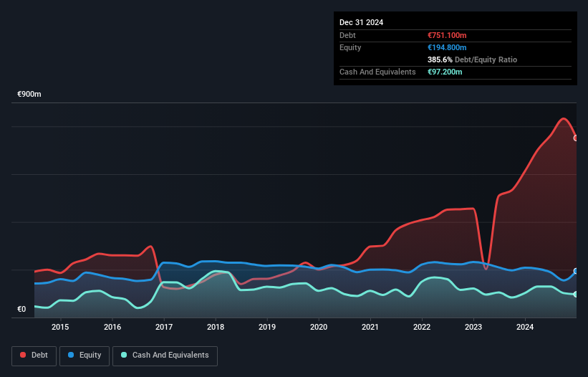Viewport: 588px width, 377px height.
Task: Click the €751.100m debt value
Action: pyautogui.click(x=447, y=35)
